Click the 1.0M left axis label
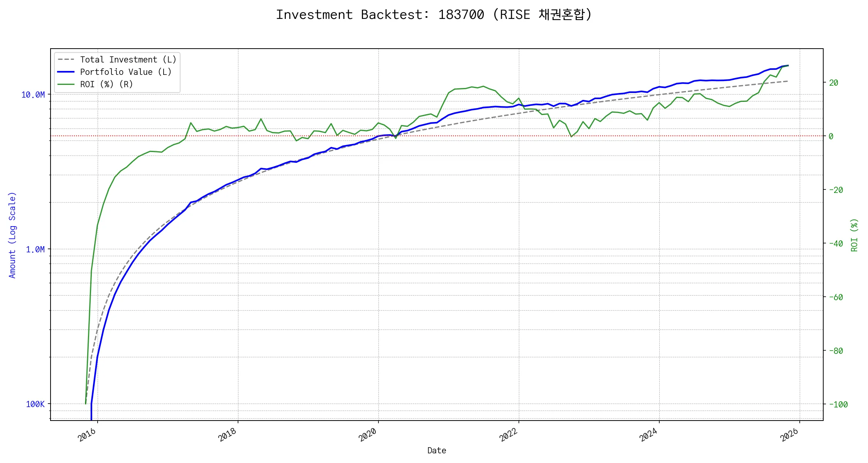The height and width of the screenshot is (463, 868). [35, 249]
